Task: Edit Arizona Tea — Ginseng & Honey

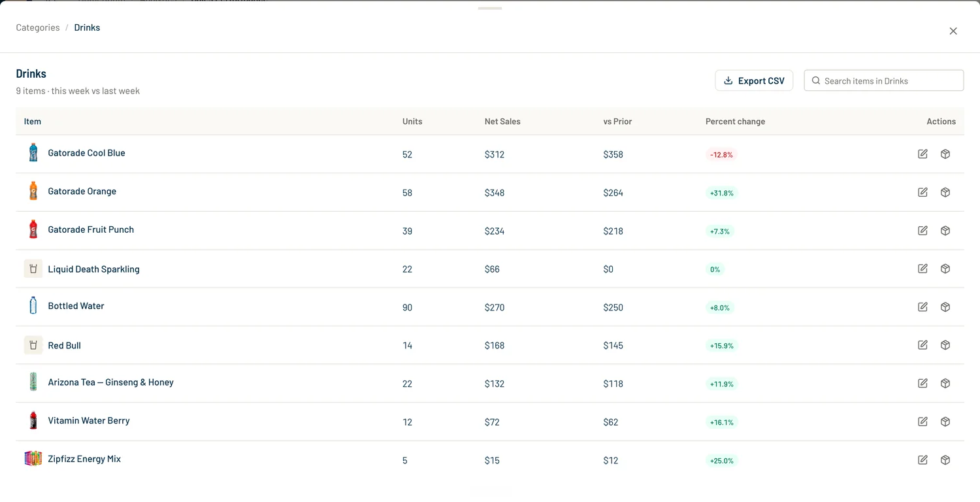Action: pyautogui.click(x=923, y=383)
